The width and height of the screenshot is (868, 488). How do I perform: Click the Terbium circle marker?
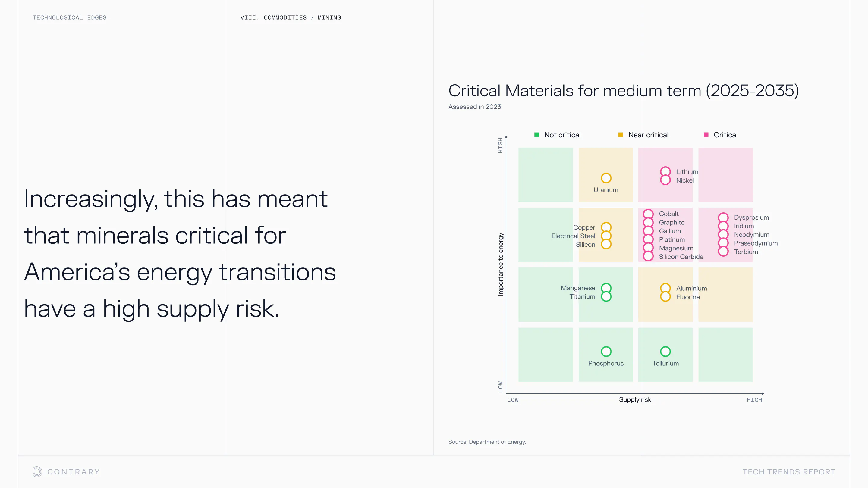coord(723,252)
